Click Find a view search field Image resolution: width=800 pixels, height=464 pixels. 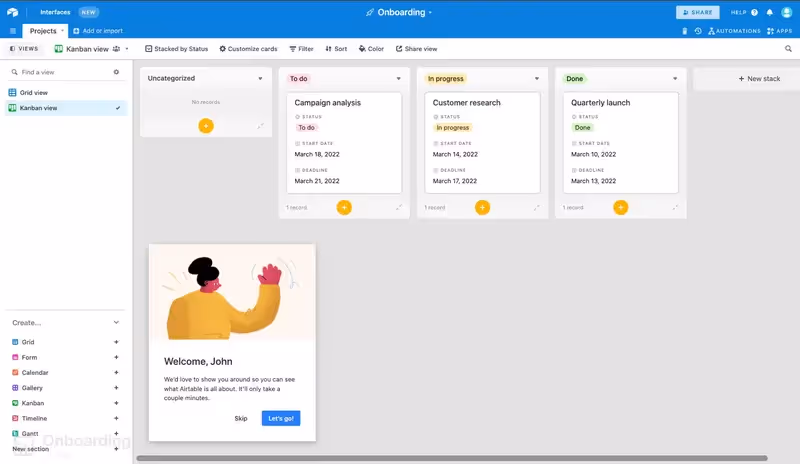pyautogui.click(x=61, y=72)
